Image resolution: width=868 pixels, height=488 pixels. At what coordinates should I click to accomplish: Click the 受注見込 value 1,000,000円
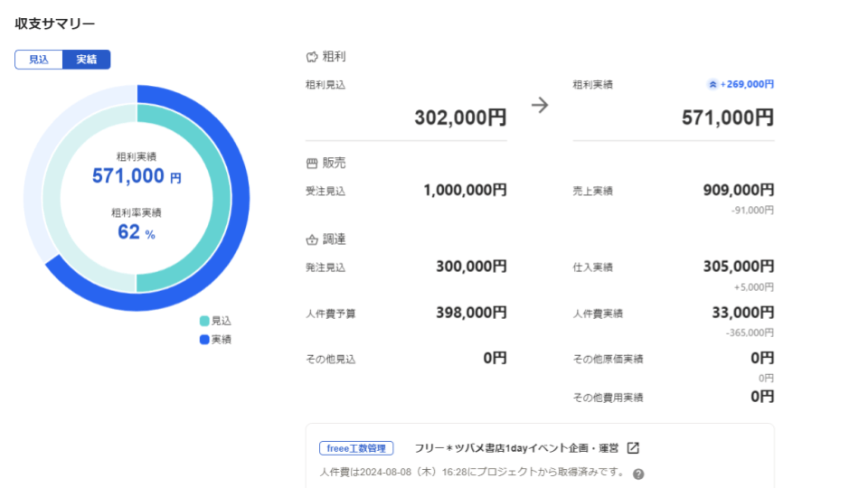coord(465,191)
